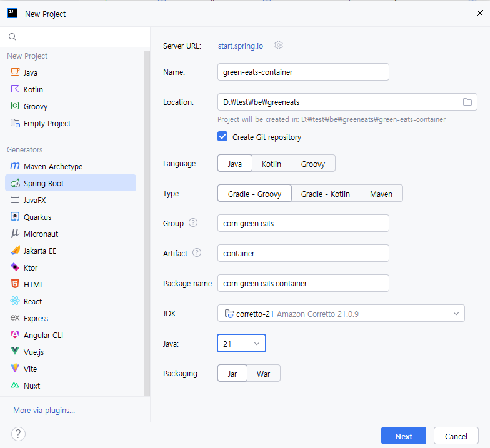Toggle the Create Git repository checkbox
Image resolution: width=490 pixels, height=448 pixels.
(222, 136)
